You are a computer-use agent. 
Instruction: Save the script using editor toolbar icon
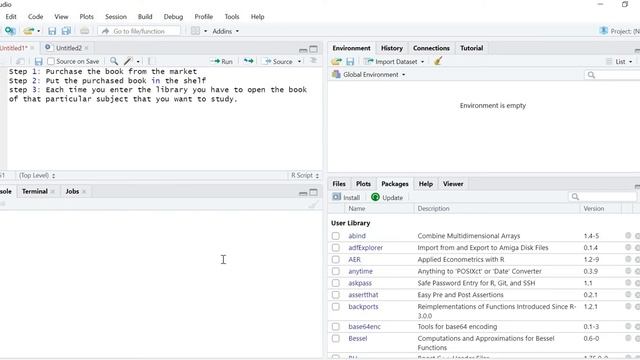[x=38, y=61]
